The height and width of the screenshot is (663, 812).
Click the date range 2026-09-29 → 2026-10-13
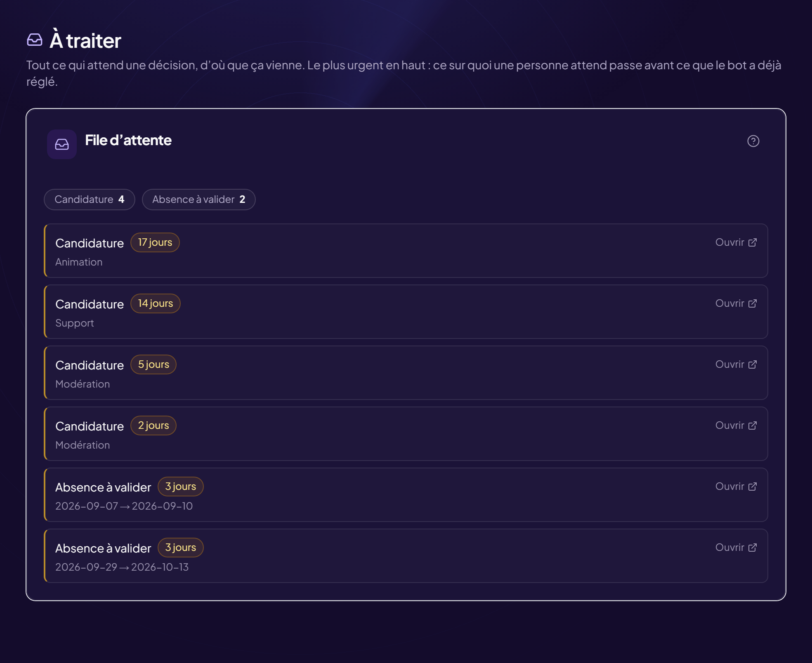click(x=122, y=567)
